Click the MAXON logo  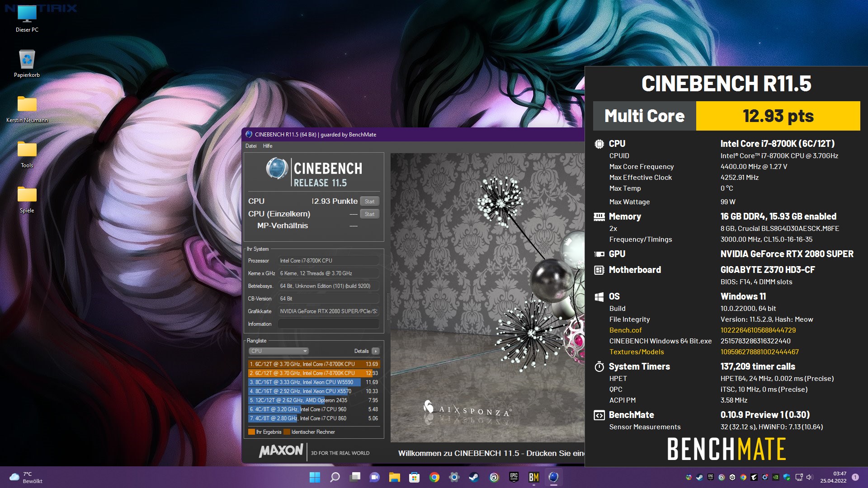click(x=281, y=450)
